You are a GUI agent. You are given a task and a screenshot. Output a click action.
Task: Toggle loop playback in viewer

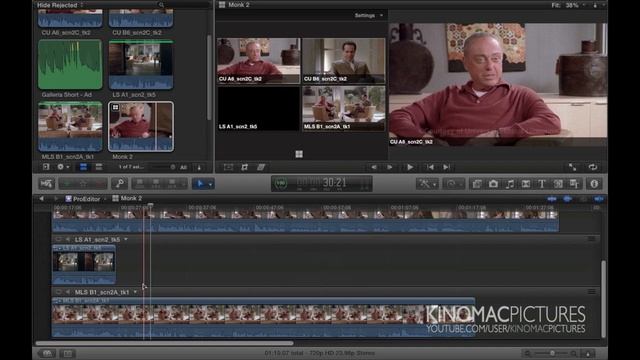[593, 167]
